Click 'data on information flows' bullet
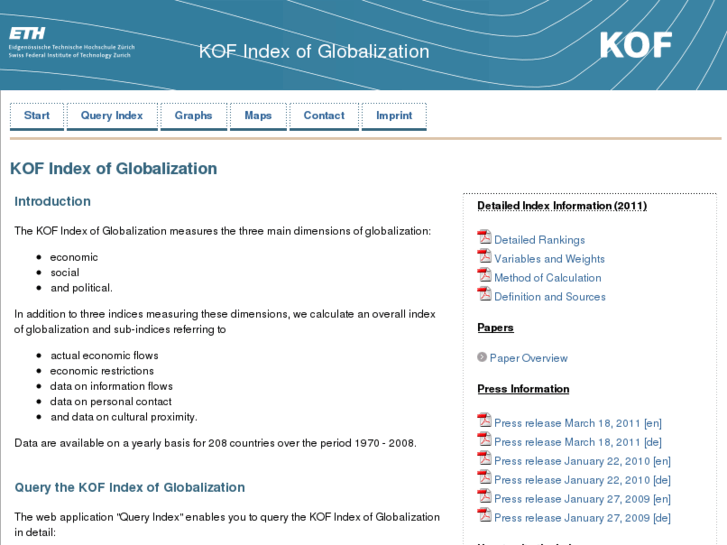This screenshot has height=545, width=727. pos(111,386)
